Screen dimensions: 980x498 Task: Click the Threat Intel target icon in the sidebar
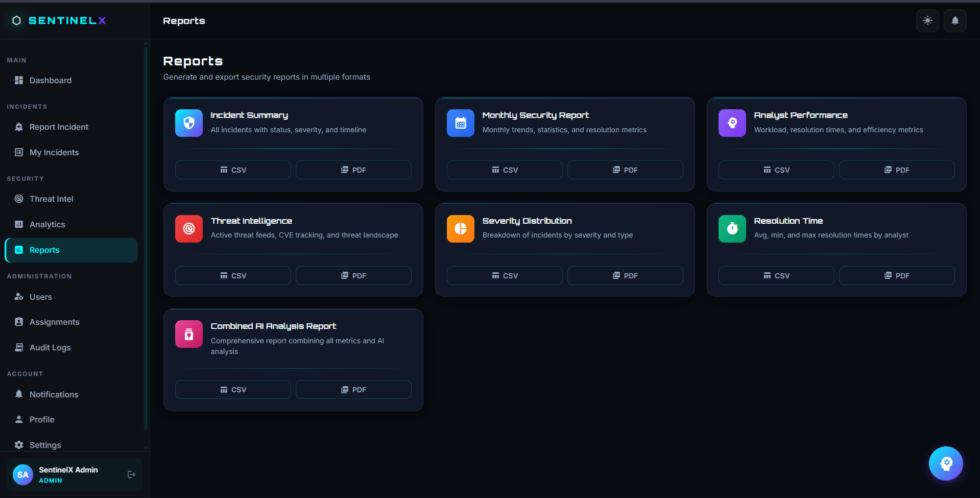[x=19, y=199]
